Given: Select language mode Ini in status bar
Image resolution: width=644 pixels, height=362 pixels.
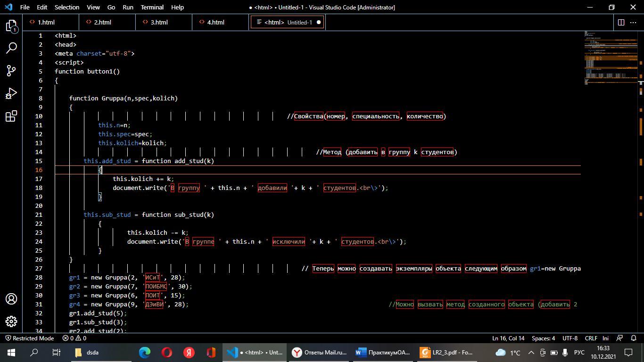Looking at the screenshot, I should point(606,338).
